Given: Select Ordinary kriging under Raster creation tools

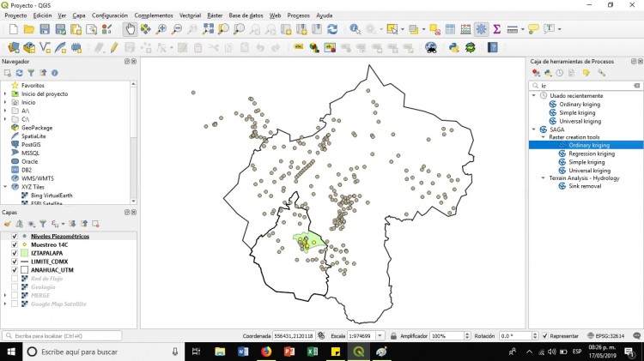Looking at the screenshot, I should tap(589, 145).
